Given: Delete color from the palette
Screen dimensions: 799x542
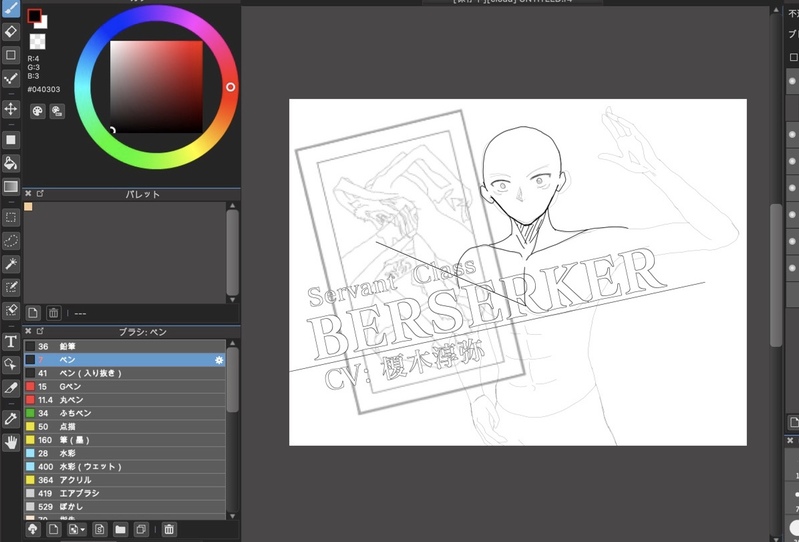Looking at the screenshot, I should click(x=54, y=312).
